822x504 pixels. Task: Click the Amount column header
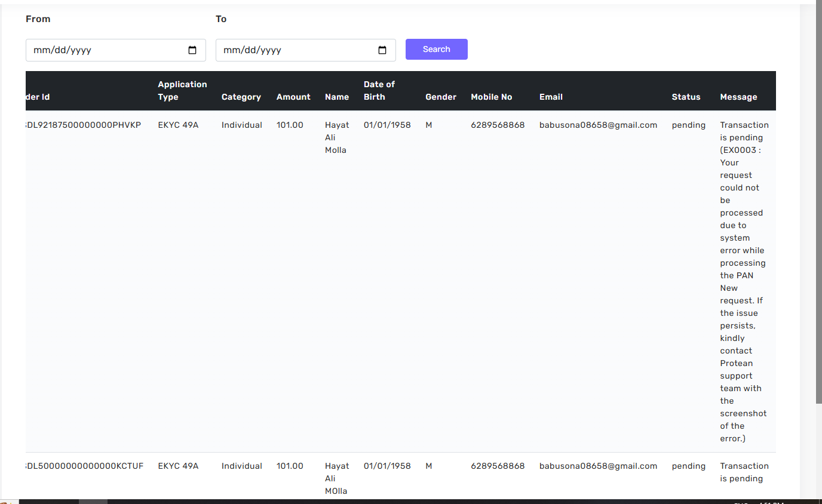(293, 97)
